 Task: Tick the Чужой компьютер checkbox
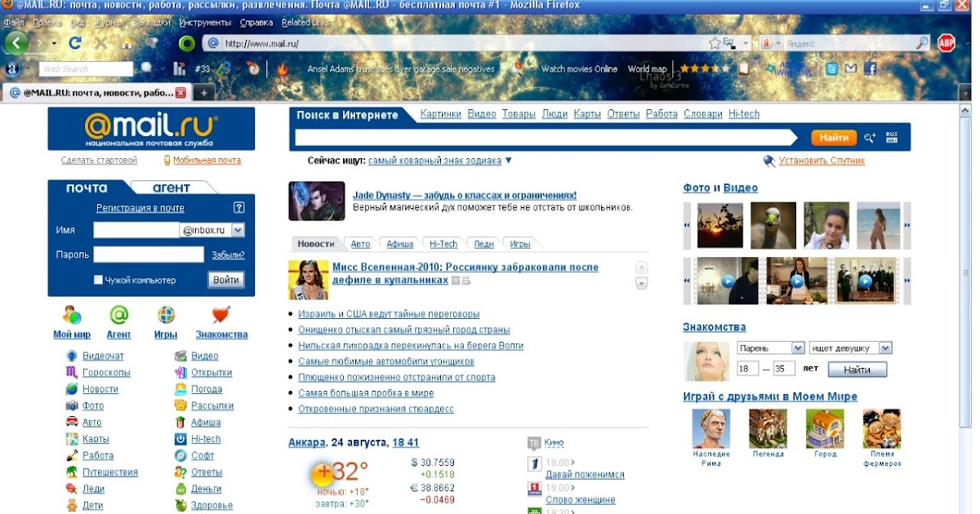[x=99, y=280]
